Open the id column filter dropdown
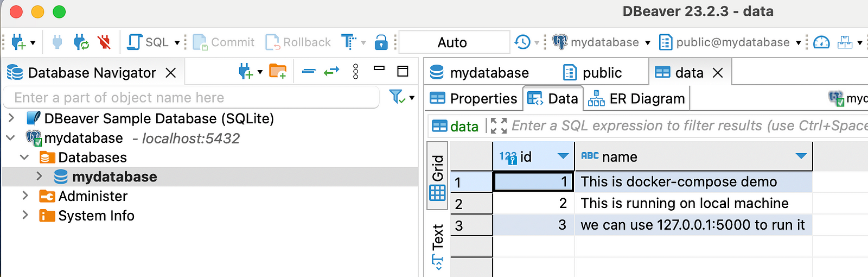Screen dimensions: 868x277 tap(563, 156)
